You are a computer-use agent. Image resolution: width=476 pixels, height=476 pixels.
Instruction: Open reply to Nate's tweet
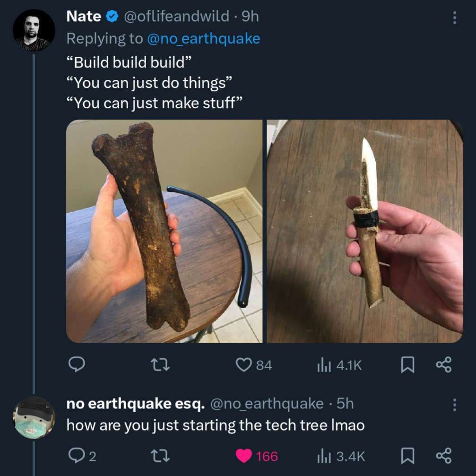pyautogui.click(x=77, y=364)
